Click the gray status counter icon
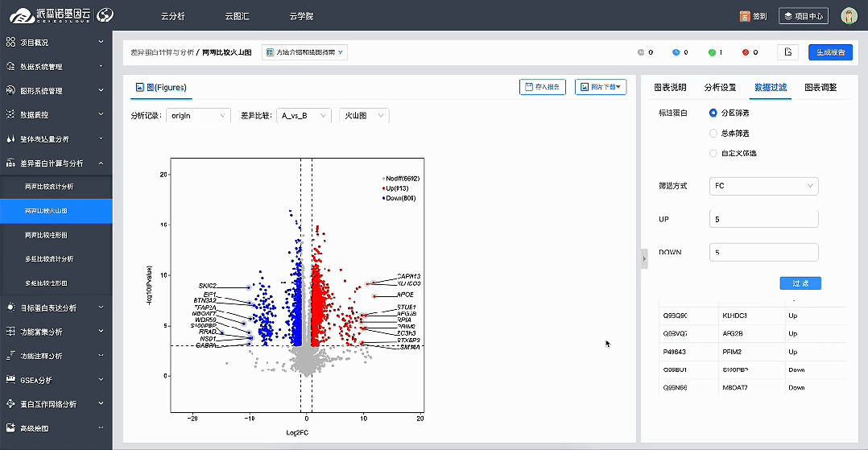The width and height of the screenshot is (868, 450). 641,52
